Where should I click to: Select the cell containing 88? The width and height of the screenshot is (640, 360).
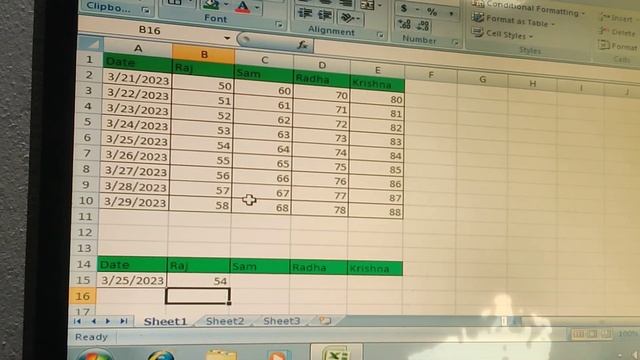376,212
